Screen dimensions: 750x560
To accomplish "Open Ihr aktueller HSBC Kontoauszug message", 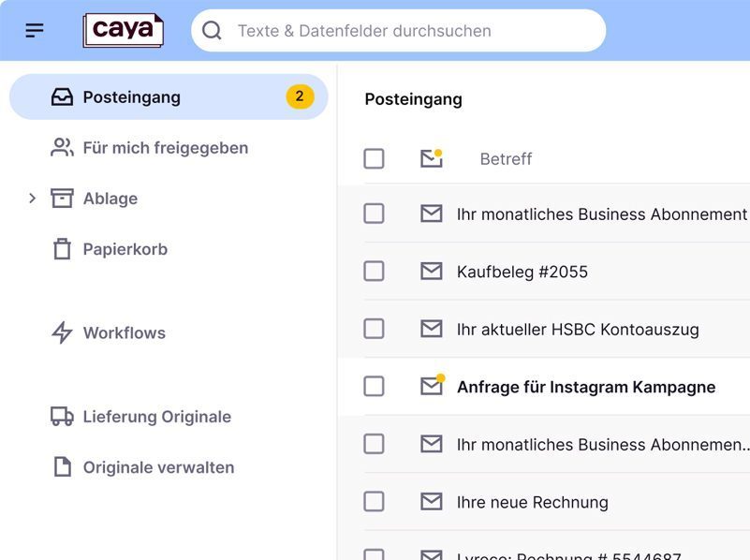I will (x=578, y=330).
